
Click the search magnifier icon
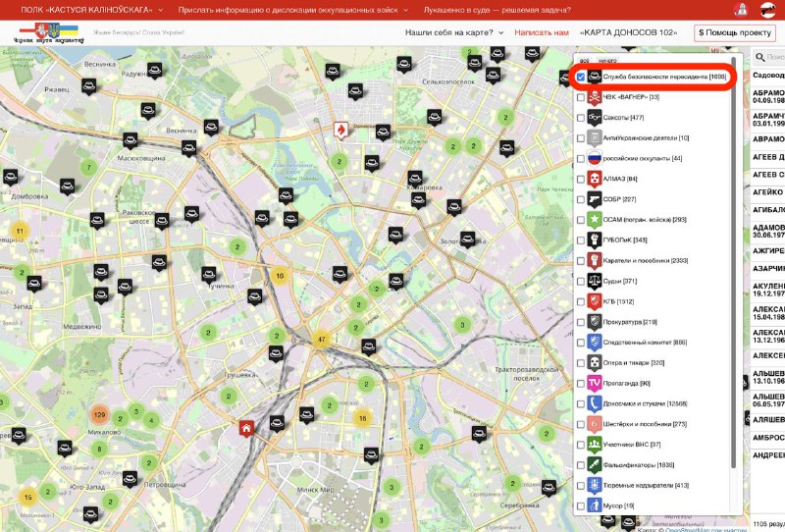point(760,58)
